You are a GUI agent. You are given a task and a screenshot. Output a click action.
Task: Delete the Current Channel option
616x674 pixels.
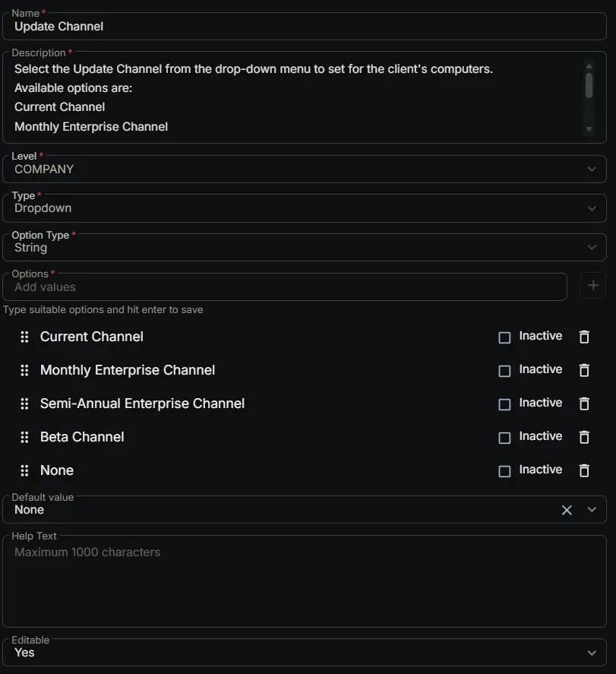click(584, 337)
